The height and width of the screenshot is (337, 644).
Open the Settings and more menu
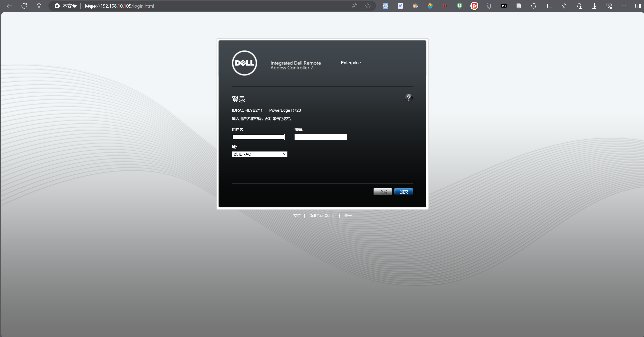[624, 6]
